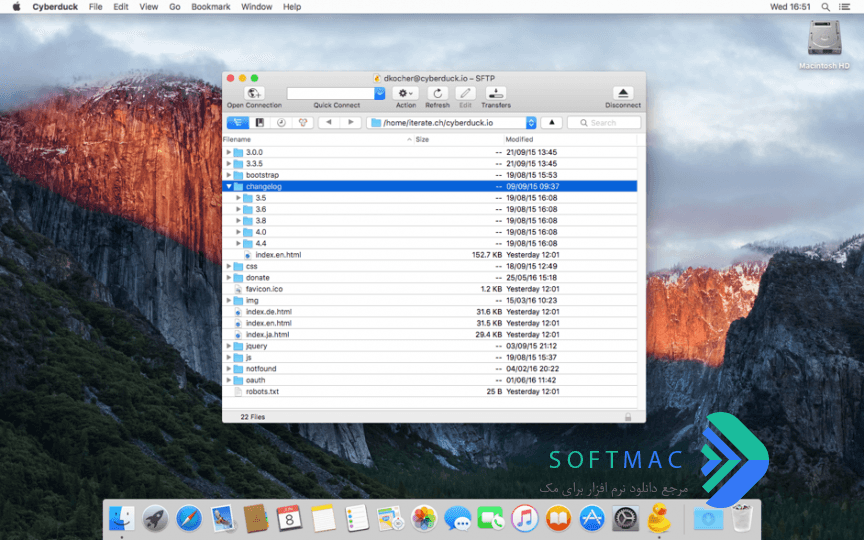Open Notification Center icon
Image resolution: width=864 pixels, height=540 pixels.
[844, 7]
